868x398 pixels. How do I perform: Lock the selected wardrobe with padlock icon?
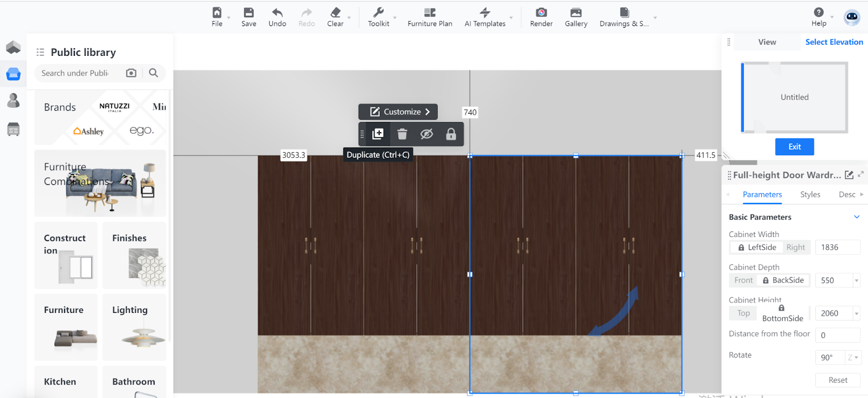click(451, 134)
